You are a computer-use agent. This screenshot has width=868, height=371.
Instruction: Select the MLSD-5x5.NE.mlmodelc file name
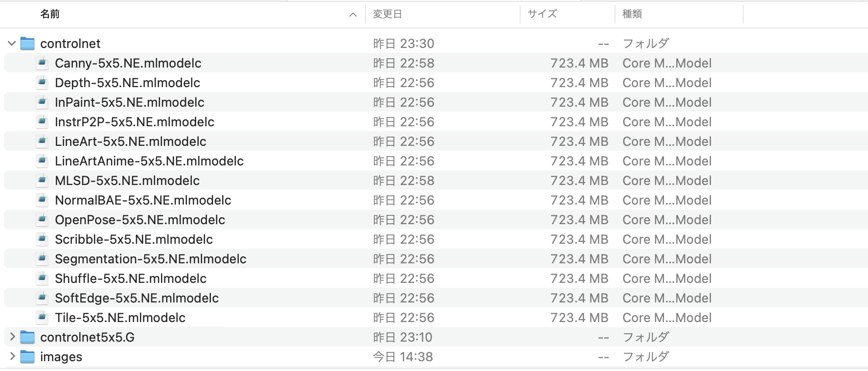(126, 180)
